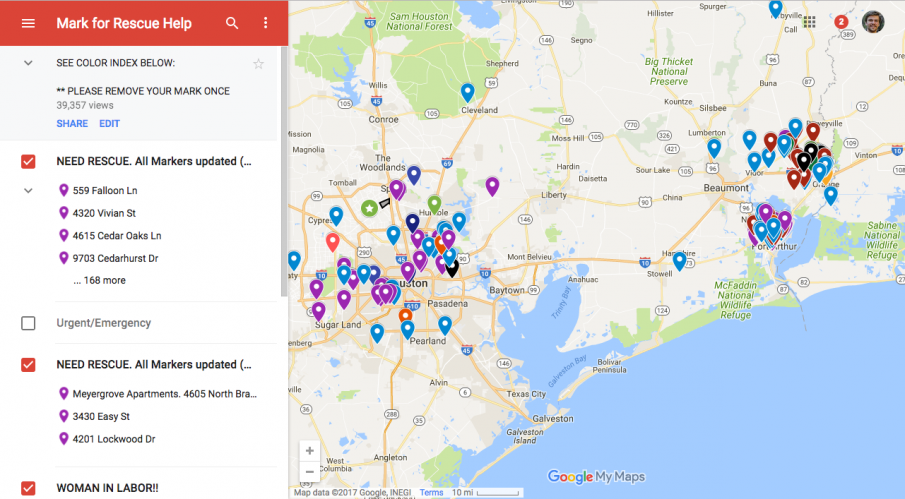Image resolution: width=905 pixels, height=499 pixels.
Task: Zoom in with the plus button
Action: [310, 451]
